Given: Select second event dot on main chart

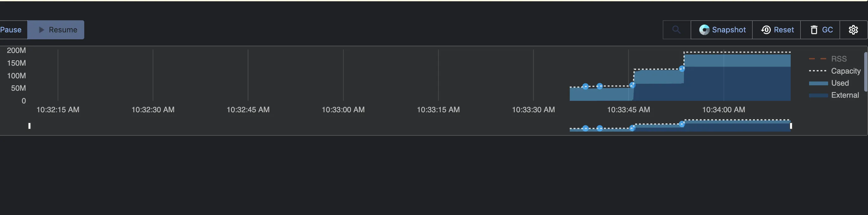Looking at the screenshot, I should [x=599, y=86].
